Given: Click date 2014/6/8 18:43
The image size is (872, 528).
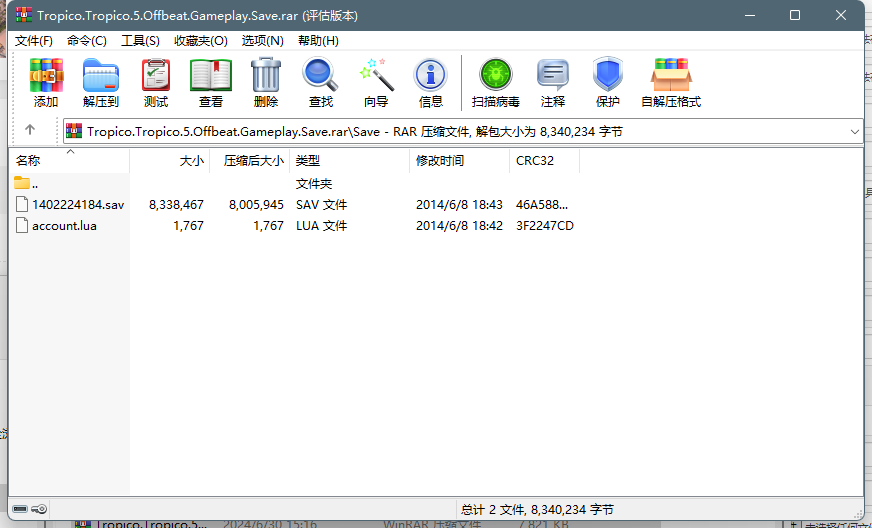Looking at the screenshot, I should pos(459,205).
